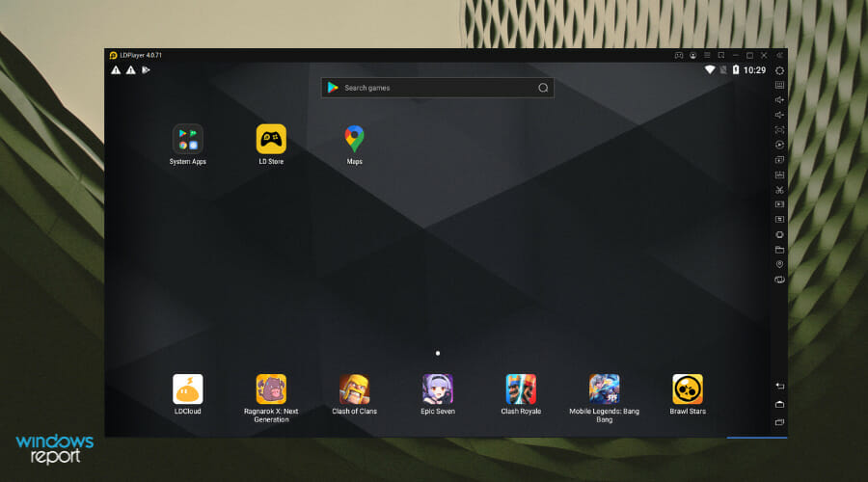Tap the Android home button in sidebar
The height and width of the screenshot is (482, 868).
(x=779, y=405)
